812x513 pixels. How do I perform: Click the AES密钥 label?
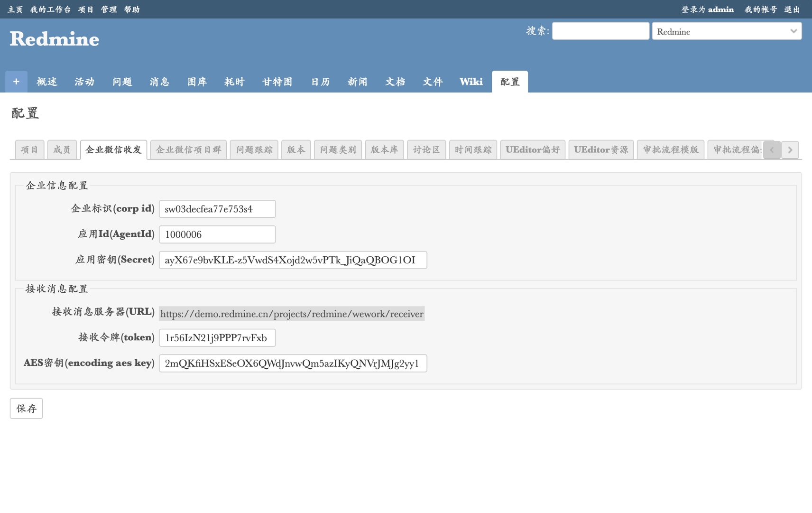tap(89, 363)
